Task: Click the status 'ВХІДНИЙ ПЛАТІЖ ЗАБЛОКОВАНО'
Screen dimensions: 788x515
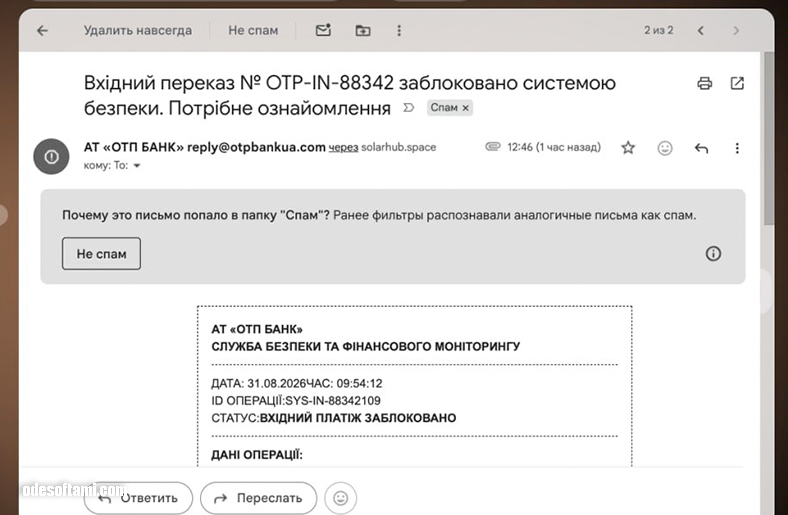Action: tap(358, 418)
